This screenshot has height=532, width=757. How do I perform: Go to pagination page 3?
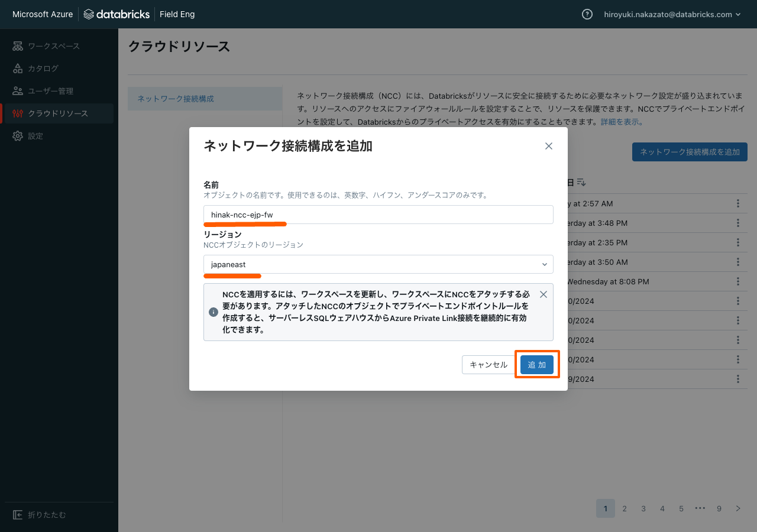[x=643, y=508]
